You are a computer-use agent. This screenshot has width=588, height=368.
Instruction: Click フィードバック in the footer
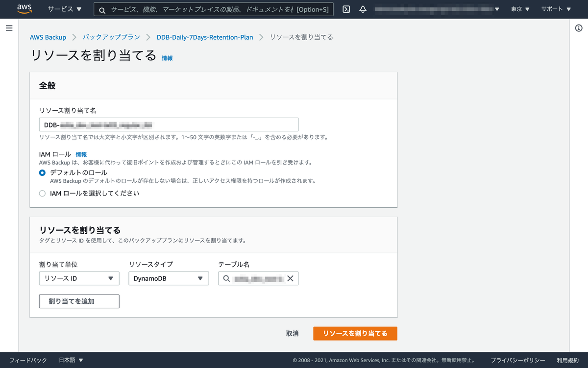pos(28,360)
